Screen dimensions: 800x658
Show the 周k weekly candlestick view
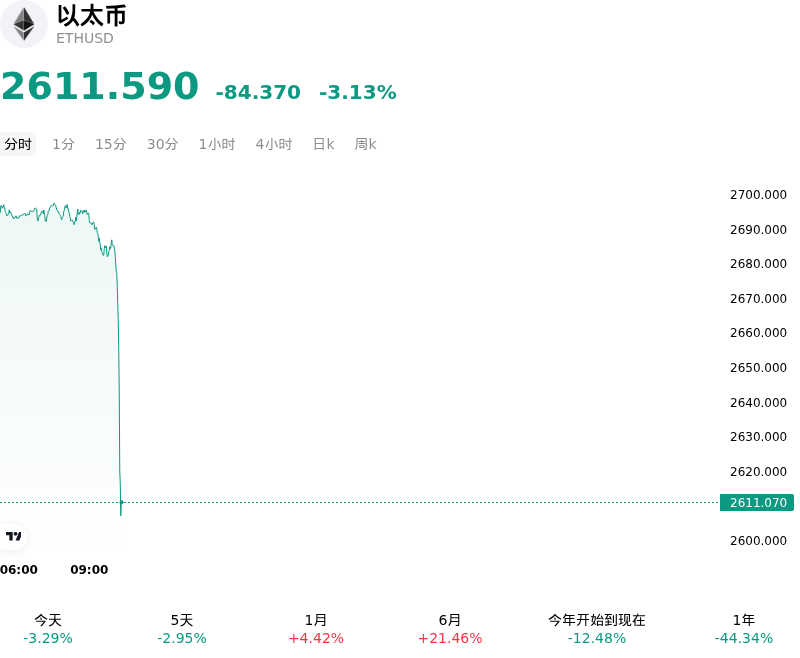tap(365, 144)
